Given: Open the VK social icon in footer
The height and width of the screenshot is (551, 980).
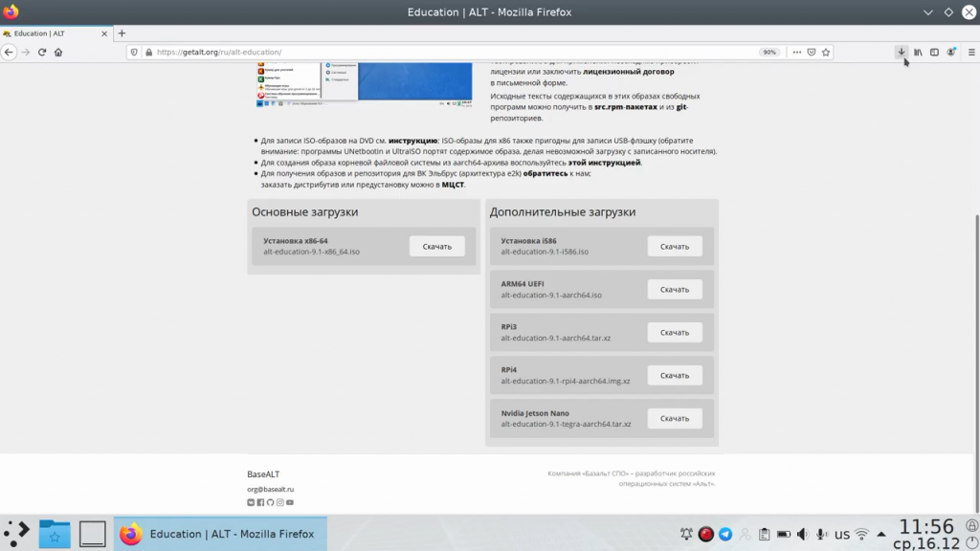Looking at the screenshot, I should (x=251, y=502).
